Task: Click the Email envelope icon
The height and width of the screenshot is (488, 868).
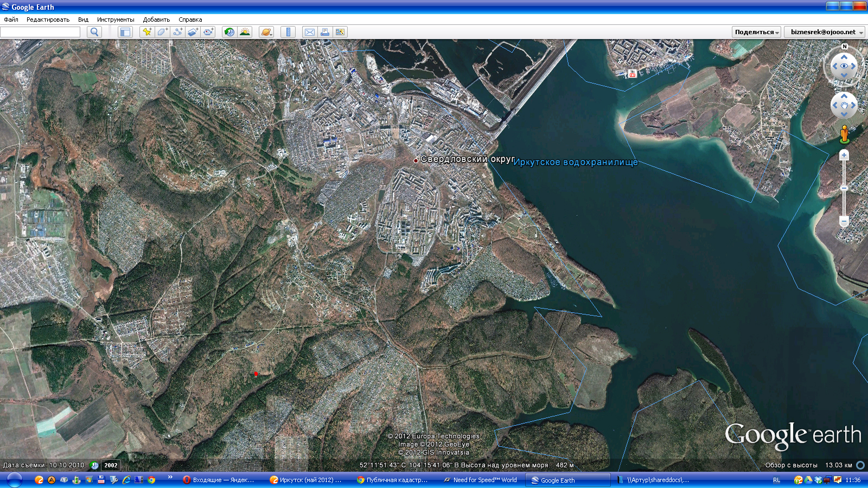Action: [309, 32]
